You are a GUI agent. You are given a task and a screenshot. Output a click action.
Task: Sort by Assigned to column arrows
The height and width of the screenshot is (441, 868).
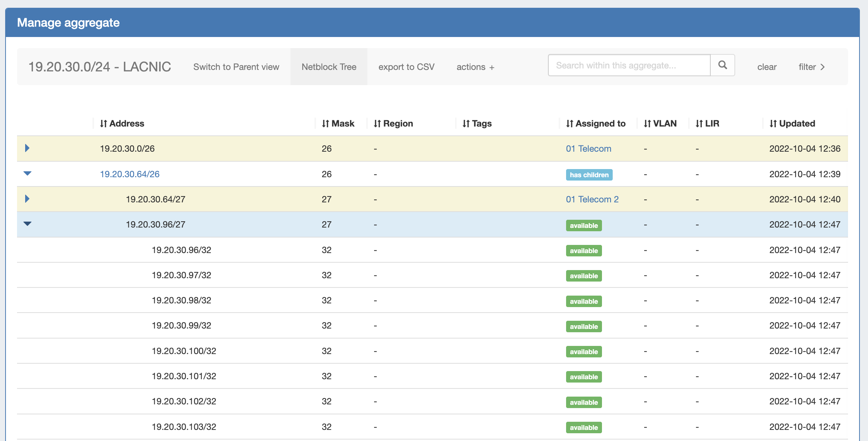(569, 124)
